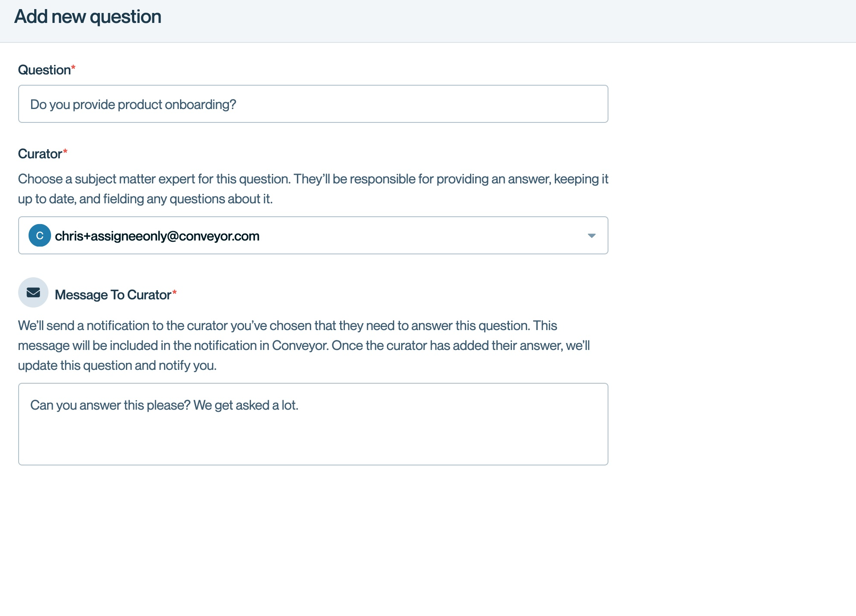Expand the curator dropdown arrow
The height and width of the screenshot is (616, 856).
pos(592,236)
